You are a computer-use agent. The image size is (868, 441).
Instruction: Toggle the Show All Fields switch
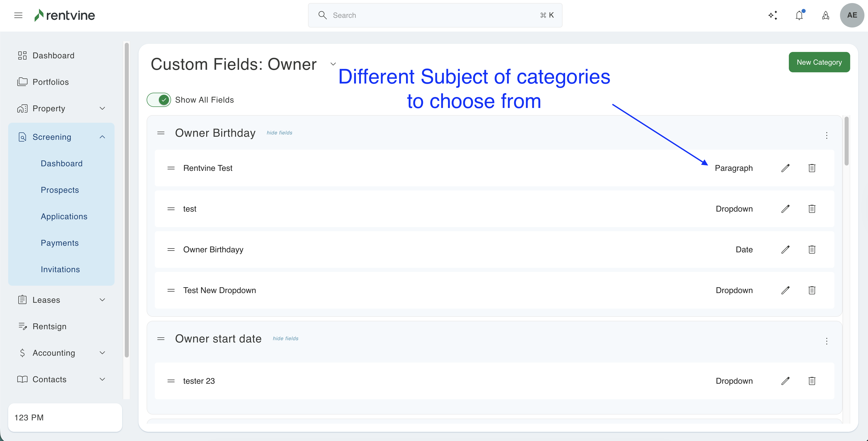(x=159, y=100)
